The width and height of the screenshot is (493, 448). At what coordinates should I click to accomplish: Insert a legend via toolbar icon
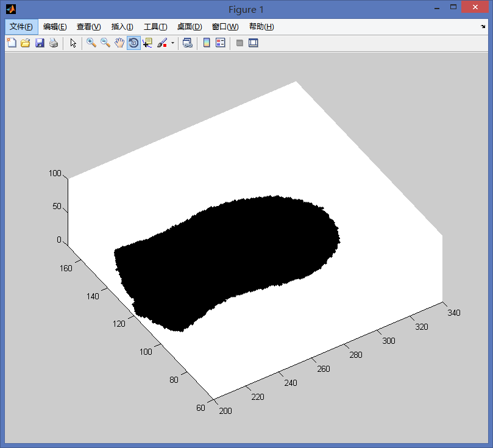(221, 43)
